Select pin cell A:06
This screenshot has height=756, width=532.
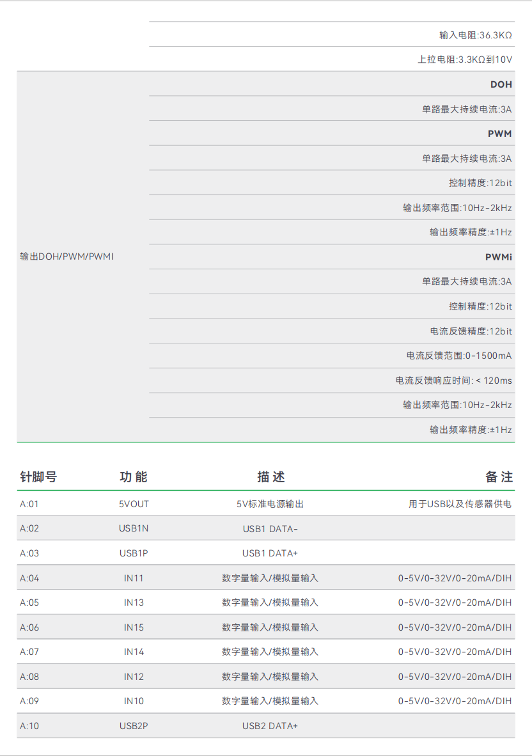coord(29,627)
